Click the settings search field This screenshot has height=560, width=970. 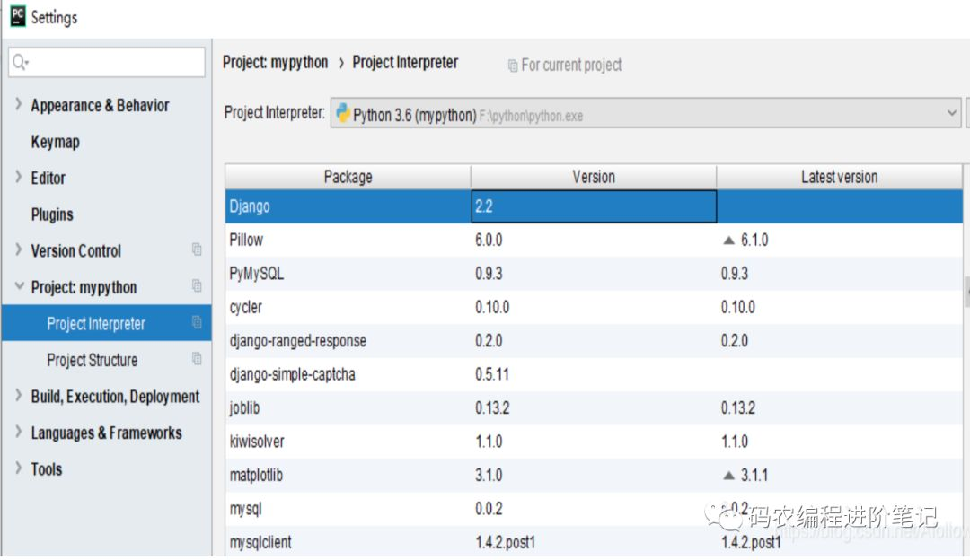tap(112, 62)
